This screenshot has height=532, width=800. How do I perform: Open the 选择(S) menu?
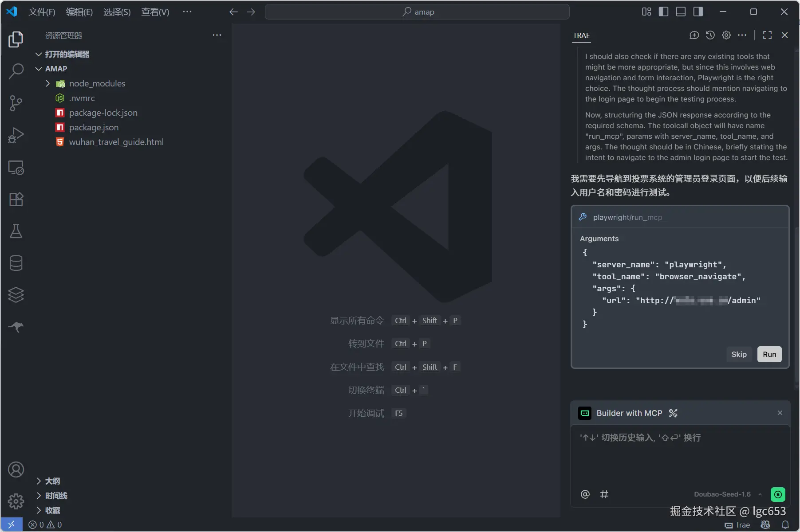tap(117, 12)
